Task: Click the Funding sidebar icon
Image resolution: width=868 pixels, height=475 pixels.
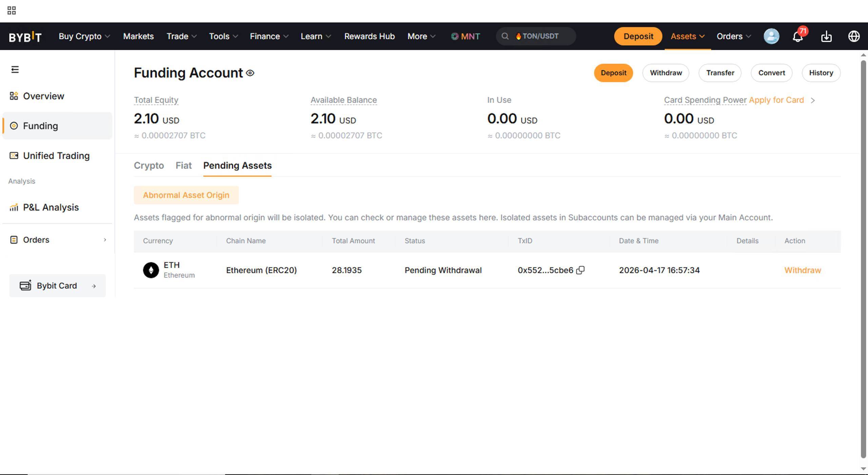Action: click(x=14, y=126)
